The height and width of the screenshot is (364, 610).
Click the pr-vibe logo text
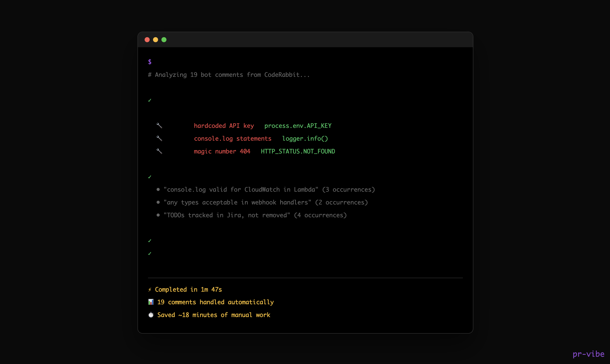tap(588, 354)
